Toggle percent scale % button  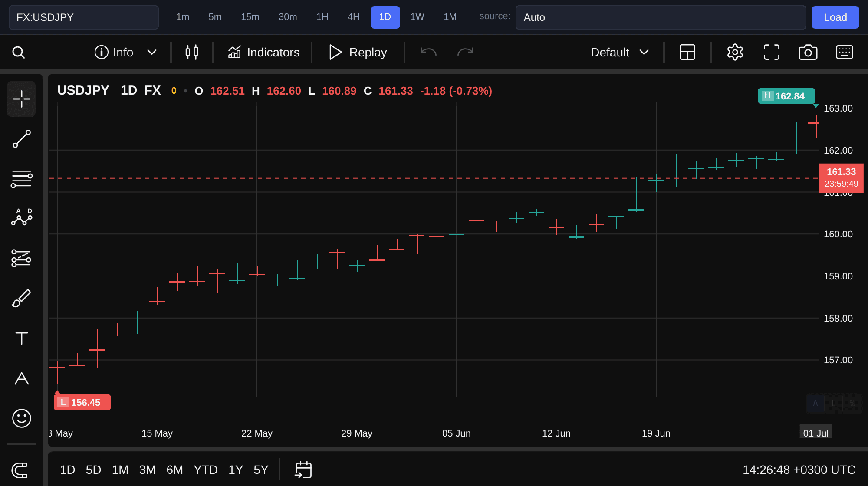coord(852,404)
